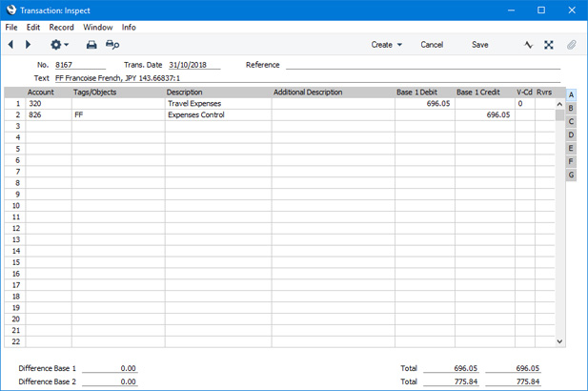The height and width of the screenshot is (391, 588).
Task: Switch to flip tab G
Action: tap(571, 175)
